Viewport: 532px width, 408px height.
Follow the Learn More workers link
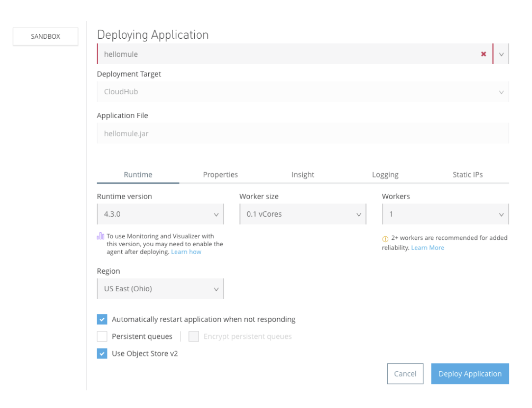427,248
